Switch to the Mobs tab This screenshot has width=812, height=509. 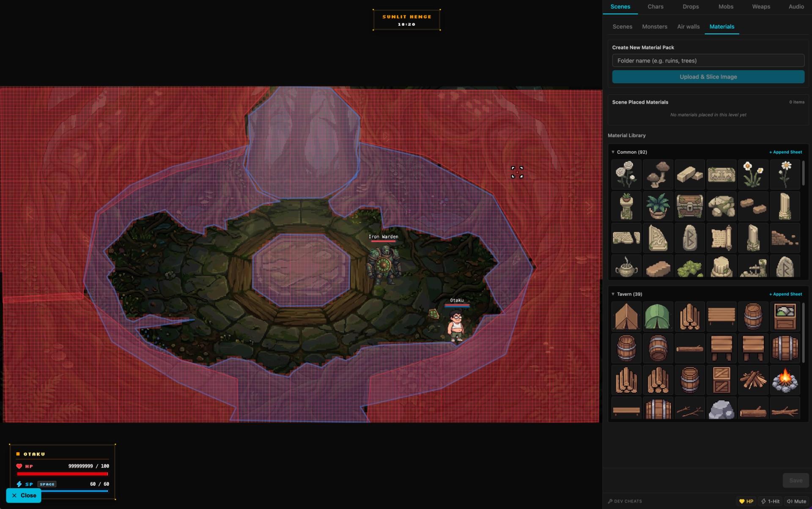tap(726, 7)
